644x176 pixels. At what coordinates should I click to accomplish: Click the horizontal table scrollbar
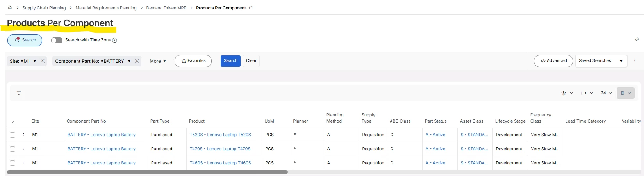point(147,172)
